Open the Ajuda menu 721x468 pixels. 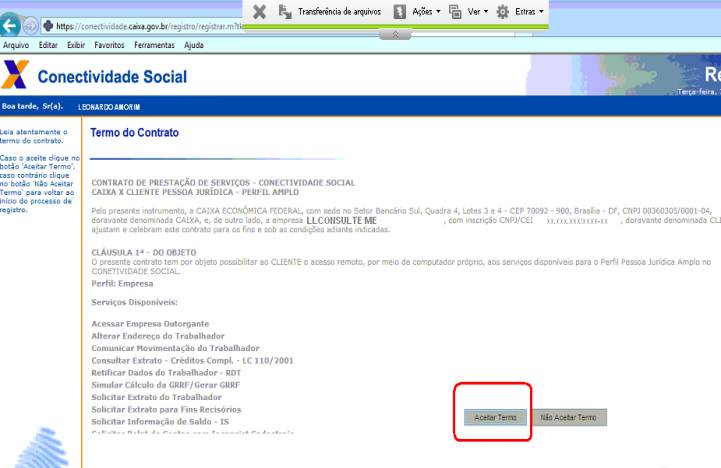194,45
